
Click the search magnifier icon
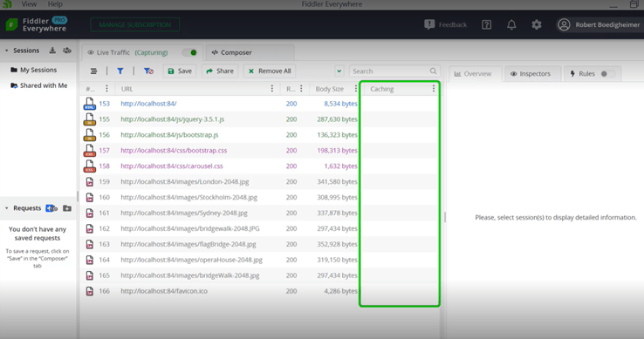(434, 71)
